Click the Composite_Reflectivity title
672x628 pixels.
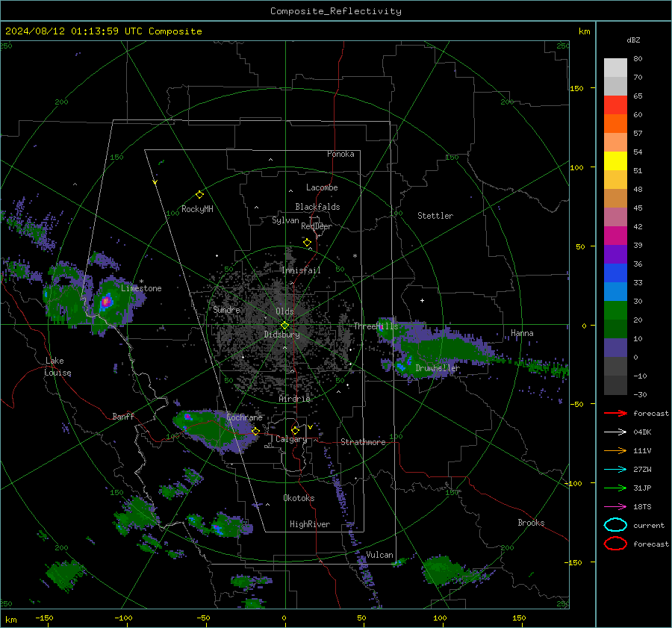pyautogui.click(x=336, y=11)
